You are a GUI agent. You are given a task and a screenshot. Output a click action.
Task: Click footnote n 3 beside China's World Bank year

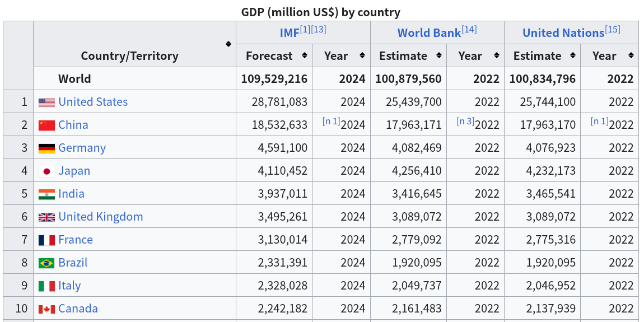click(x=465, y=122)
